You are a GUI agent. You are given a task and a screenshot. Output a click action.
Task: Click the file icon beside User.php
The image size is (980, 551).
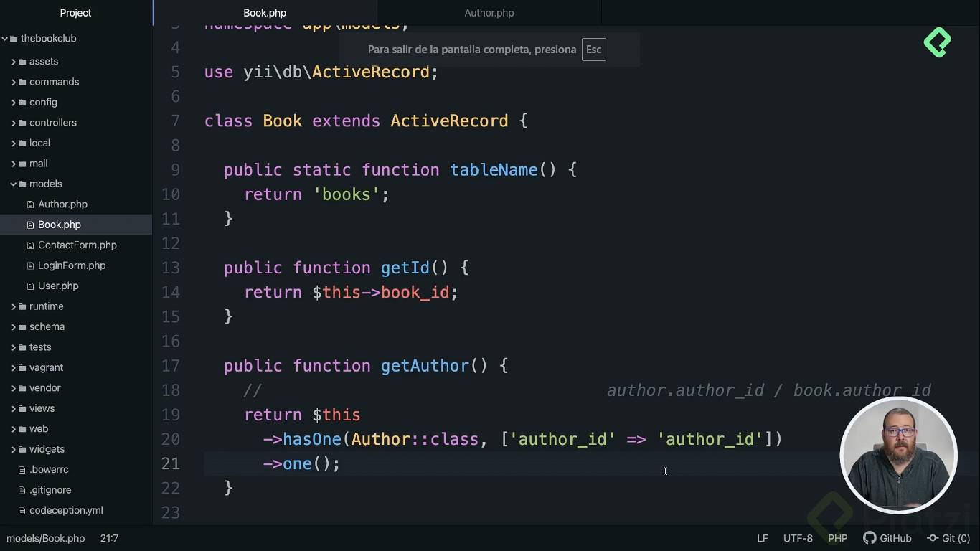click(x=31, y=286)
